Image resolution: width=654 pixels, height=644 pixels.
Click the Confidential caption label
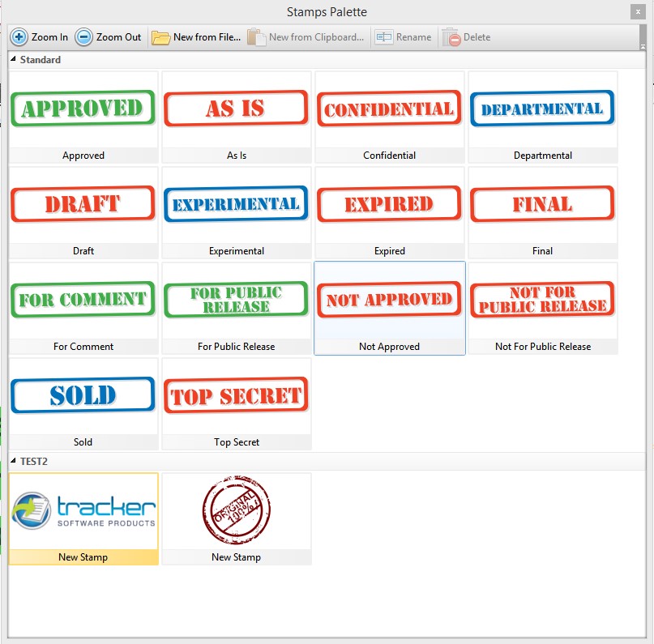389,156
